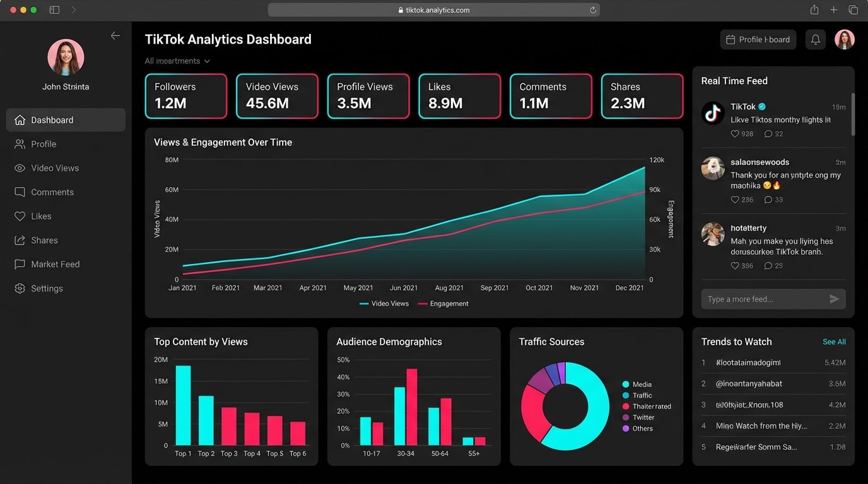Click the user avatar in the top-right header
868x484 pixels.
[845, 40]
